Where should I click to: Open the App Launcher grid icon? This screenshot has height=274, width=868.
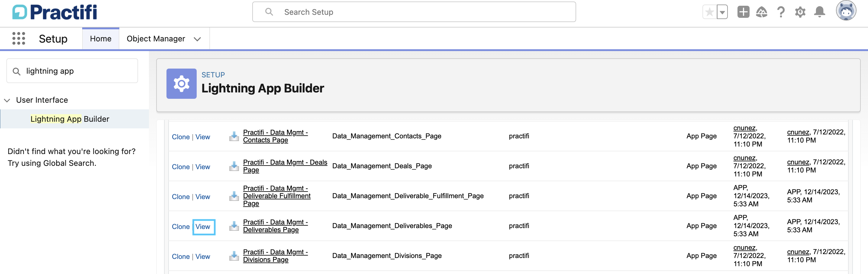(x=18, y=38)
